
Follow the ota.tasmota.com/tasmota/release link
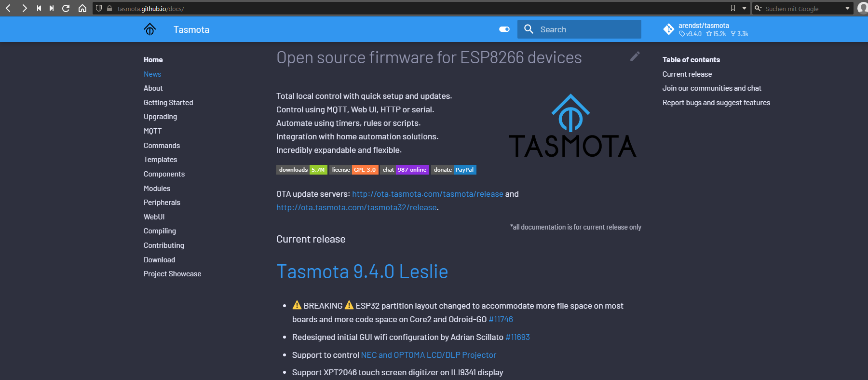428,194
